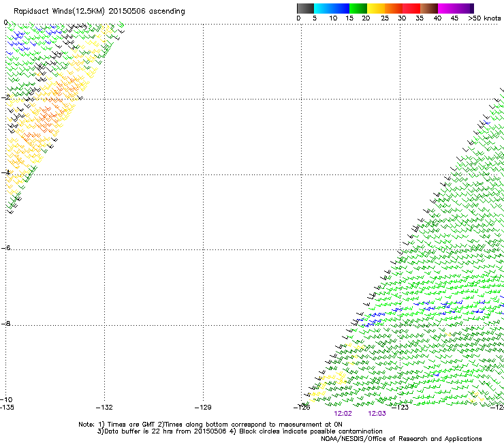Click the 'Rapidscat Winds(12.5KM) 20150506 ascending' title
This screenshot has width=504, height=443.
coord(99,12)
